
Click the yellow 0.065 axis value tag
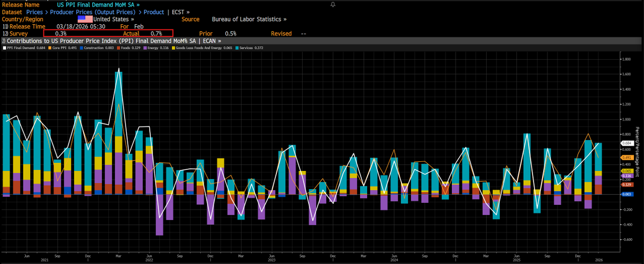point(626,170)
